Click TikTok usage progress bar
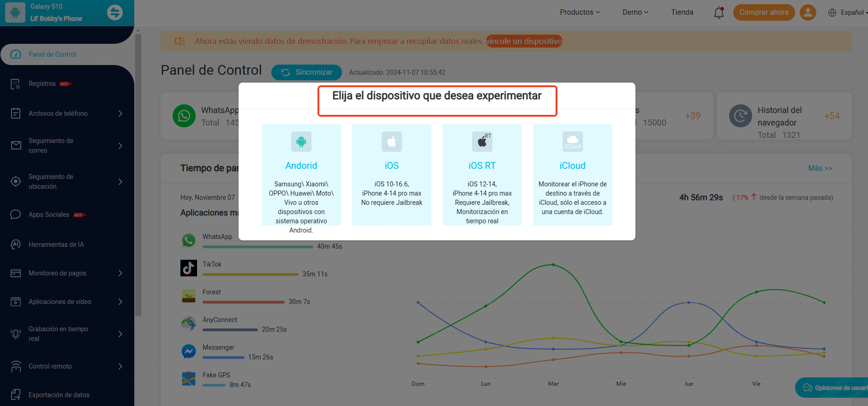The width and height of the screenshot is (868, 406). coord(251,275)
